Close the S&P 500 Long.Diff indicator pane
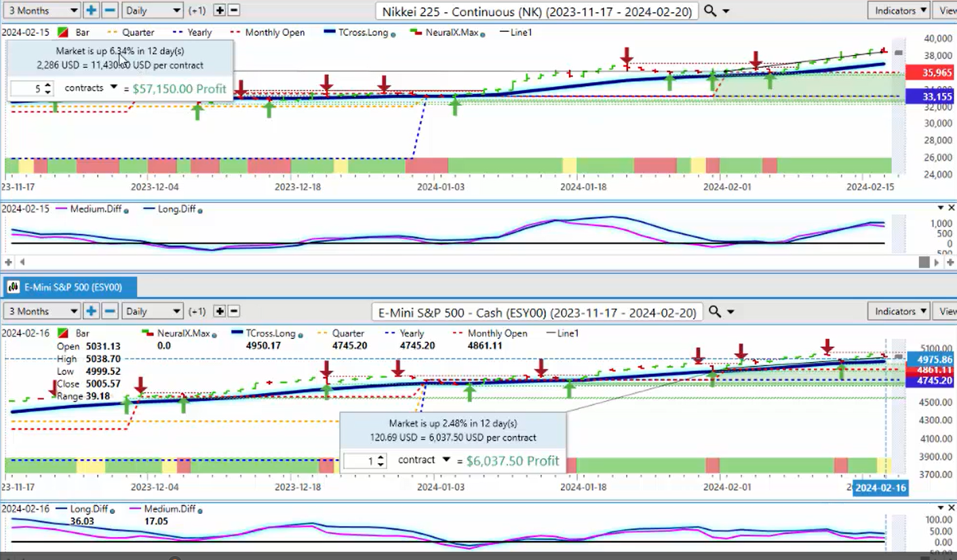The height and width of the screenshot is (560, 957). tap(951, 508)
